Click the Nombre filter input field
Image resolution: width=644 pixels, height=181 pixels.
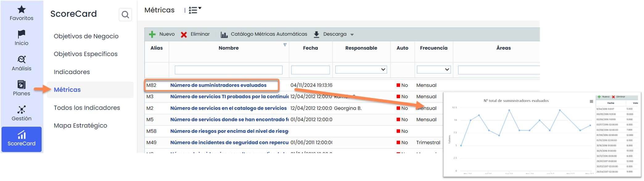[x=228, y=70]
